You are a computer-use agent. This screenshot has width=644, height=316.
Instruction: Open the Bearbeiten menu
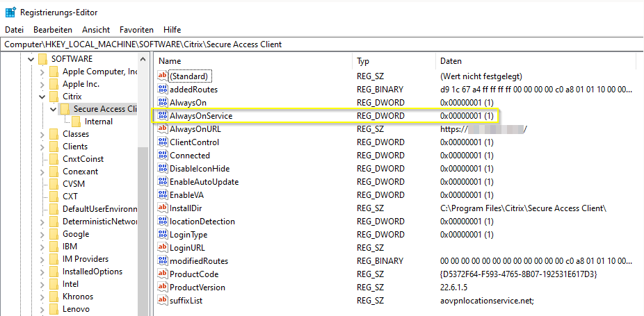click(x=53, y=30)
